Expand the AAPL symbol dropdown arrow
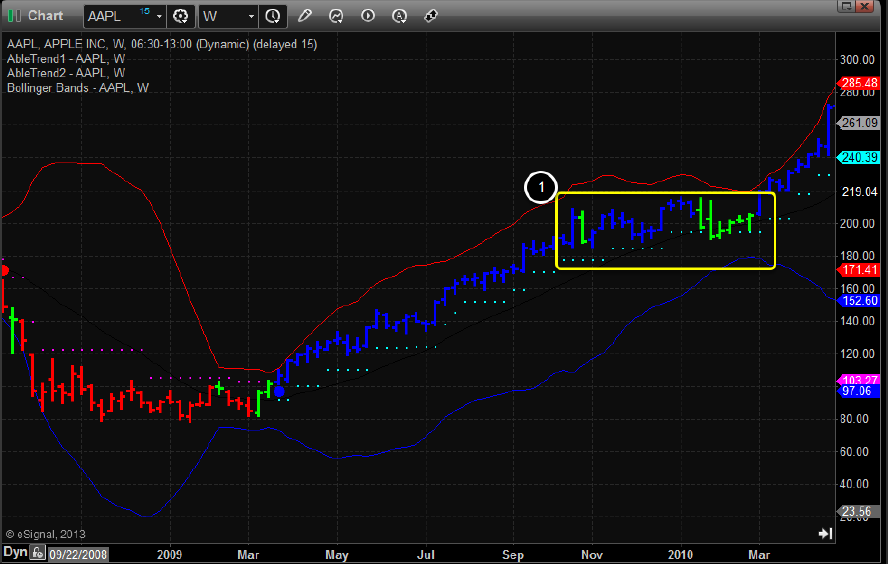Image resolution: width=888 pixels, height=564 pixels. (159, 16)
